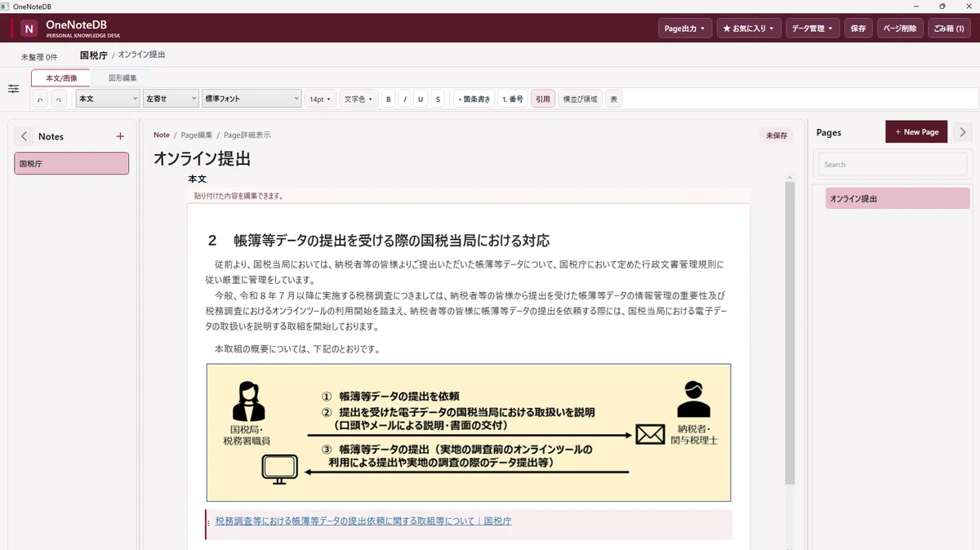Select the 国税庁 note in Notes list
This screenshot has height=550, width=980.
pos(72,163)
